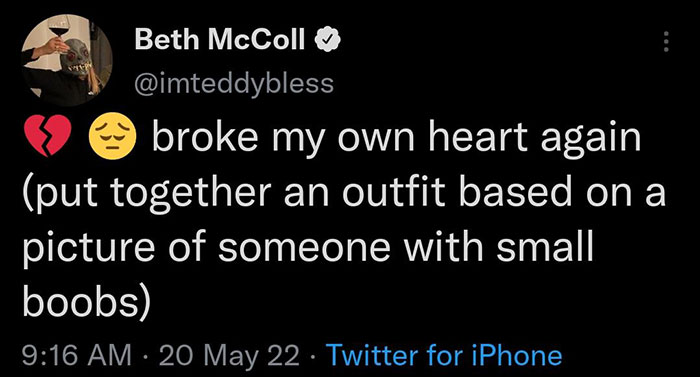Click the broken heart emoji

tap(47, 136)
